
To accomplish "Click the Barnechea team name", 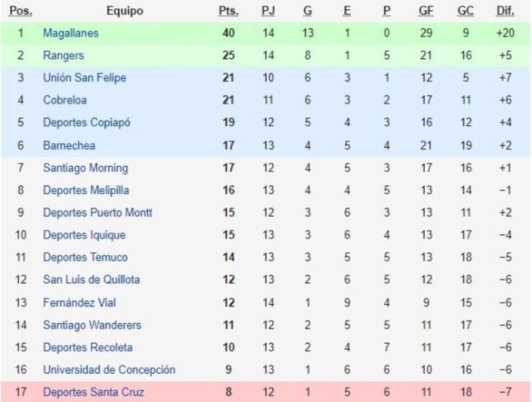I will coord(69,145).
